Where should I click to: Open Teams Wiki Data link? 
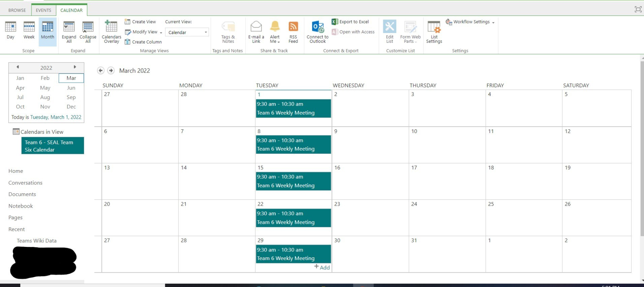coord(37,241)
